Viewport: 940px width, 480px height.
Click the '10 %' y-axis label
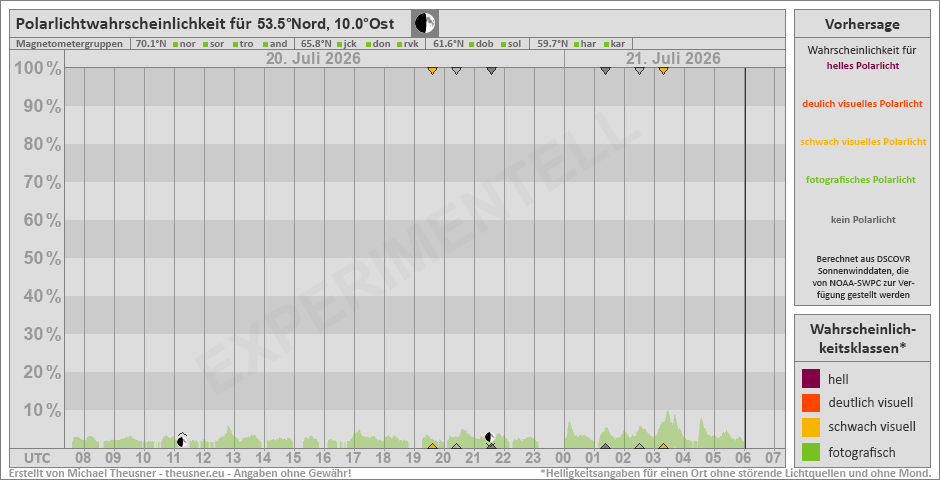click(43, 410)
